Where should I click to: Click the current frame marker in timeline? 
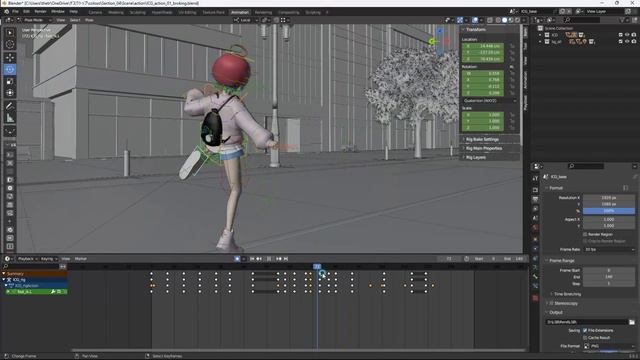(317, 267)
